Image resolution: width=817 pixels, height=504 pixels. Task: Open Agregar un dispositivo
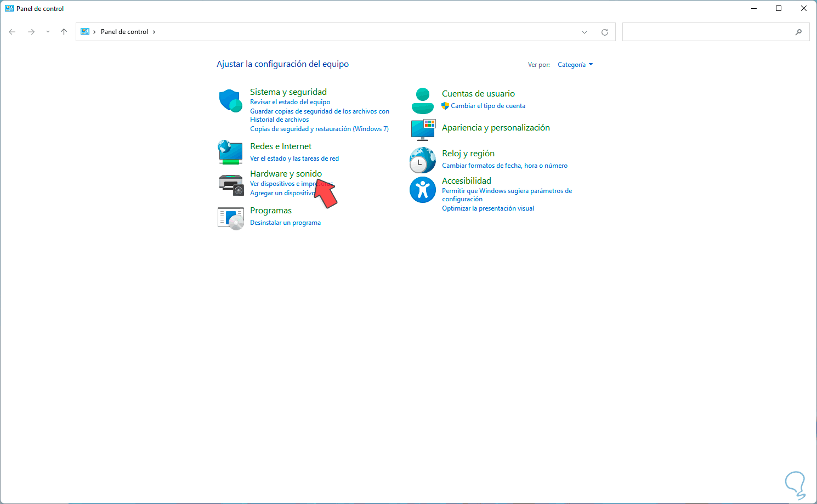click(x=283, y=193)
